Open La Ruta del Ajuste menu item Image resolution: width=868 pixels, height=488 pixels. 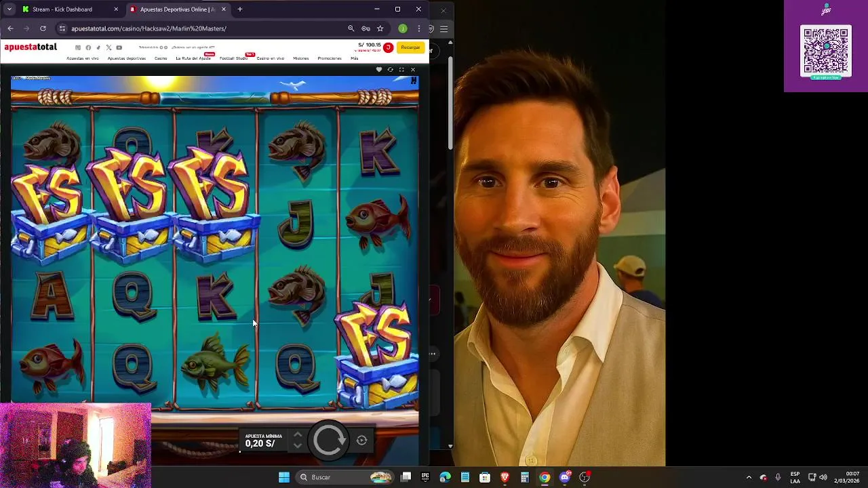point(193,58)
